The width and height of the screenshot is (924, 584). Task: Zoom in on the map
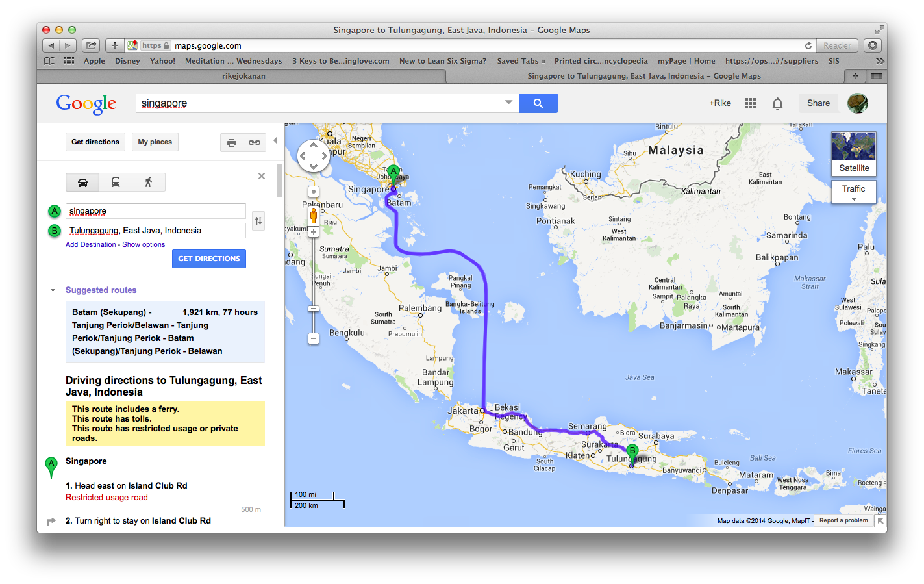pos(314,232)
